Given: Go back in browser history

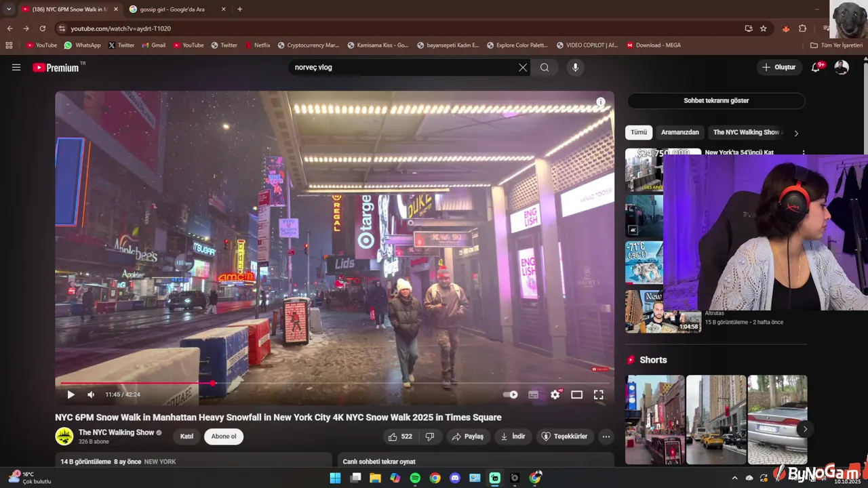Looking at the screenshot, I should click(9, 28).
